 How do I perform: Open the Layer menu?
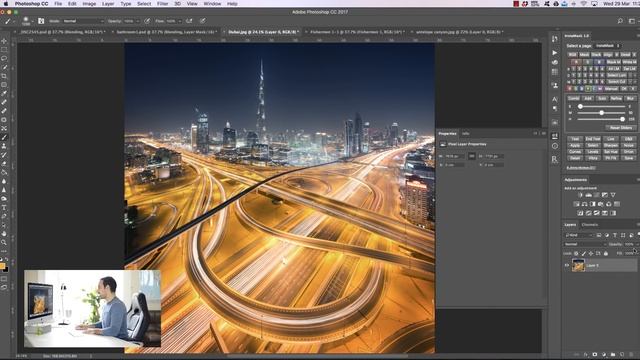point(108,4)
